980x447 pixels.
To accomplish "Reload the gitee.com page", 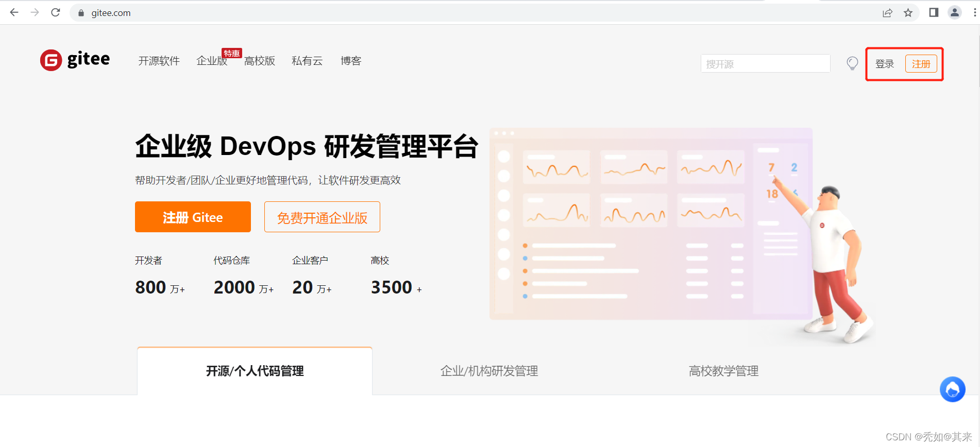I will (x=56, y=12).
